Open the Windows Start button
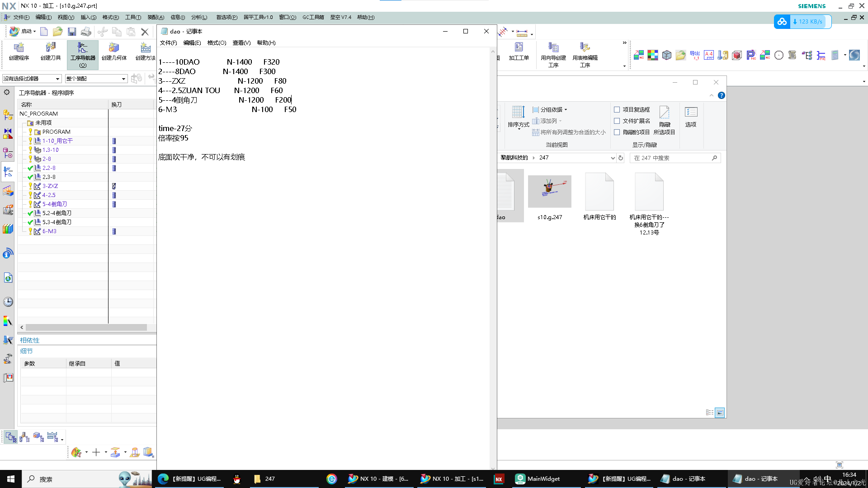Image resolution: width=868 pixels, height=488 pixels. [11, 479]
